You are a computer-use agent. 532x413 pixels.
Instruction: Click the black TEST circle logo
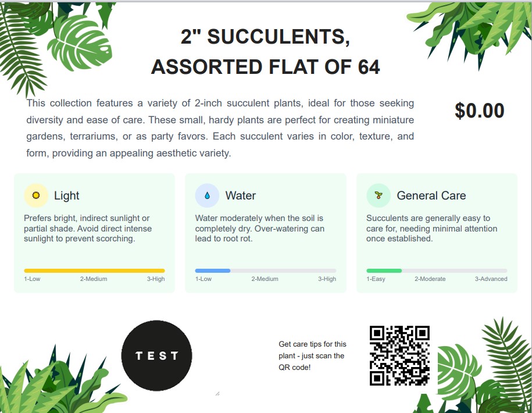[x=156, y=355]
